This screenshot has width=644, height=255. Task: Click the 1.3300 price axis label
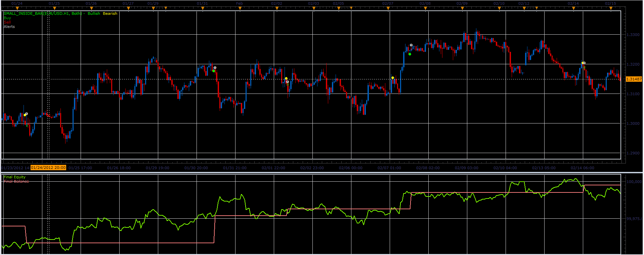point(633,35)
